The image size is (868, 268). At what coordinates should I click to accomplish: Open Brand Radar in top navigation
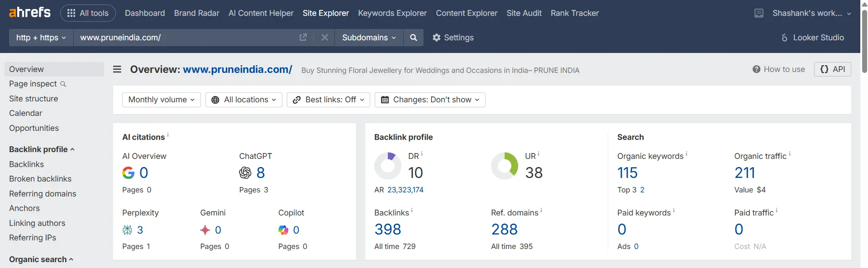tap(197, 13)
